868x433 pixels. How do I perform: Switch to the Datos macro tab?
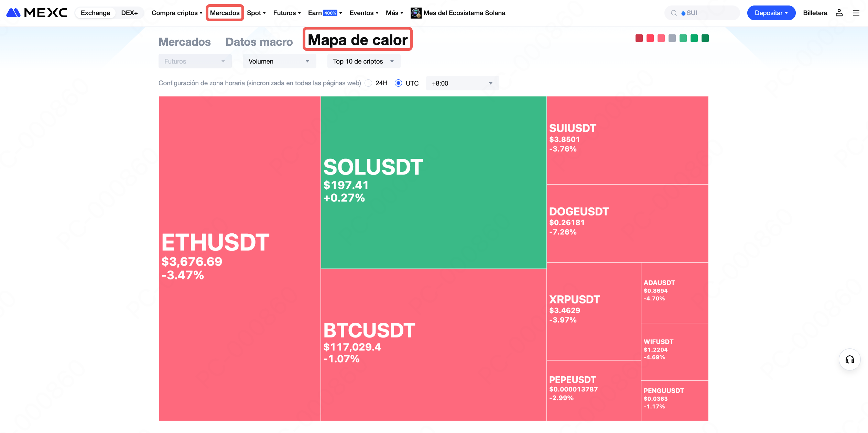pos(259,42)
